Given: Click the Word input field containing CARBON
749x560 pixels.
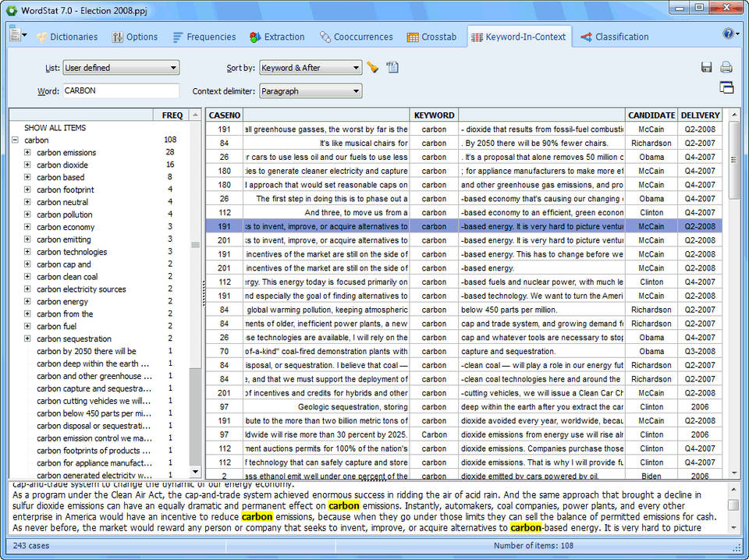Looking at the screenshot, I should coord(121,91).
